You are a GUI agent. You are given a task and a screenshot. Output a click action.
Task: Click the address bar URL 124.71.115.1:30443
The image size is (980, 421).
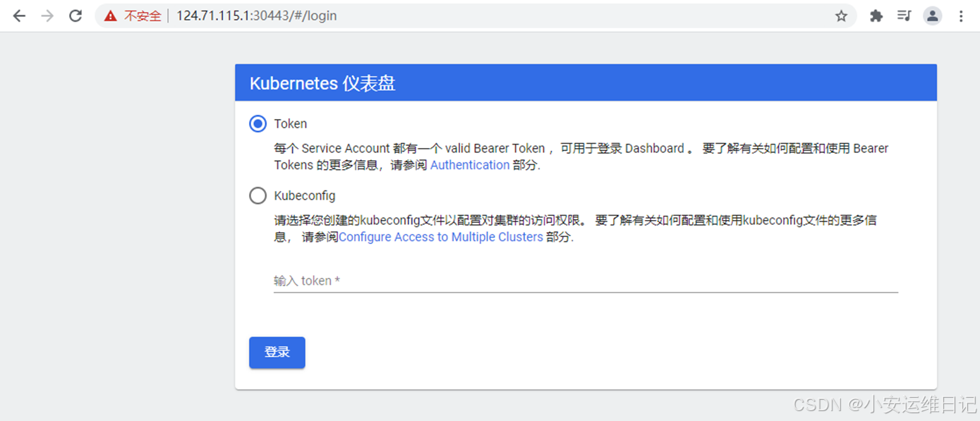pyautogui.click(x=256, y=16)
